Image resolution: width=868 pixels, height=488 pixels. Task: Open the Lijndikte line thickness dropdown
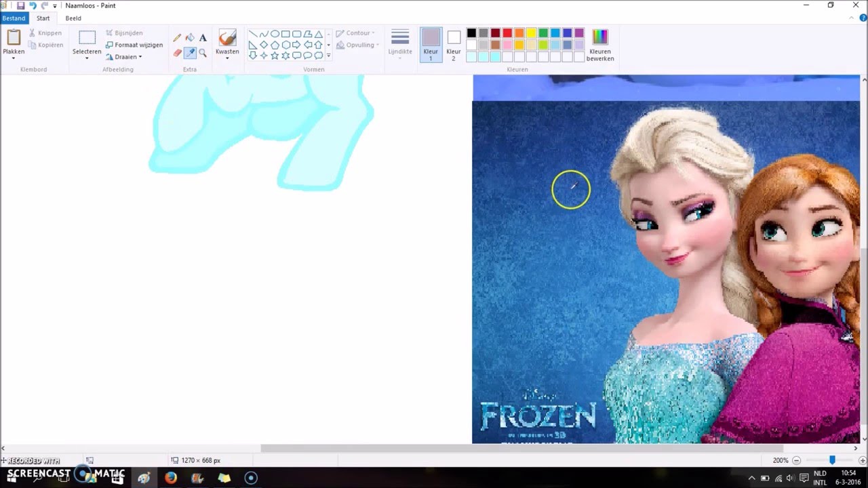[400, 45]
